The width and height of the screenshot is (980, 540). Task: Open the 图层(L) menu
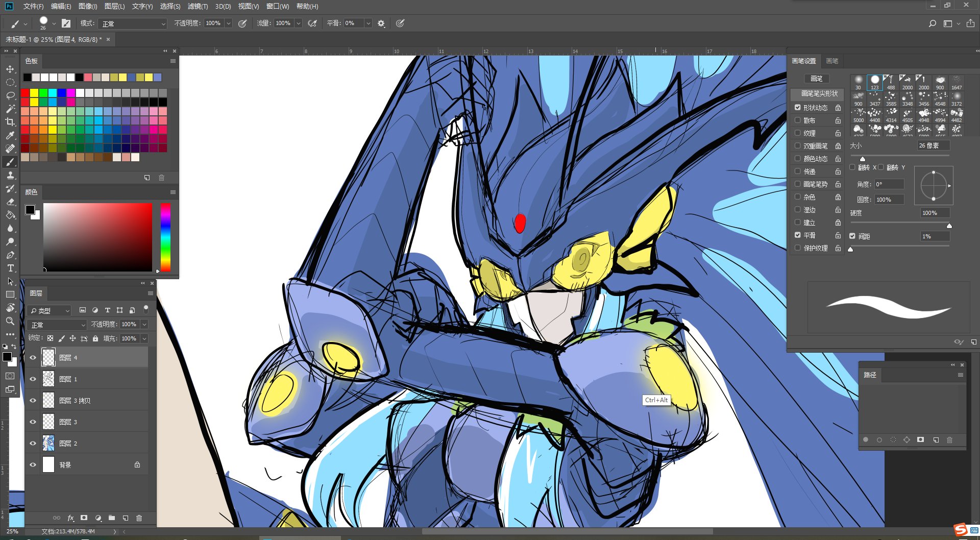tap(114, 6)
